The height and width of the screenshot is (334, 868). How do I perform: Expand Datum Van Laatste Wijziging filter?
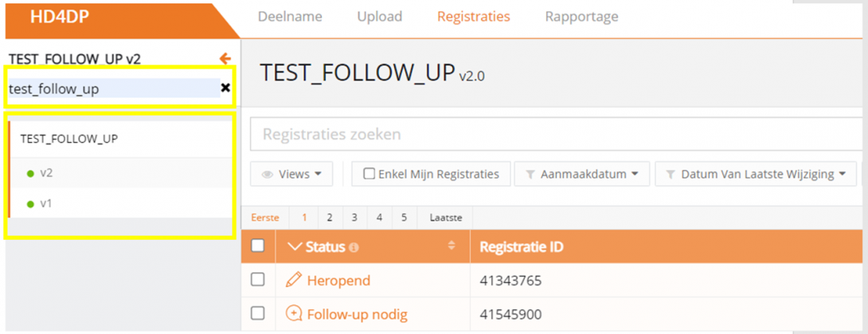(x=755, y=174)
